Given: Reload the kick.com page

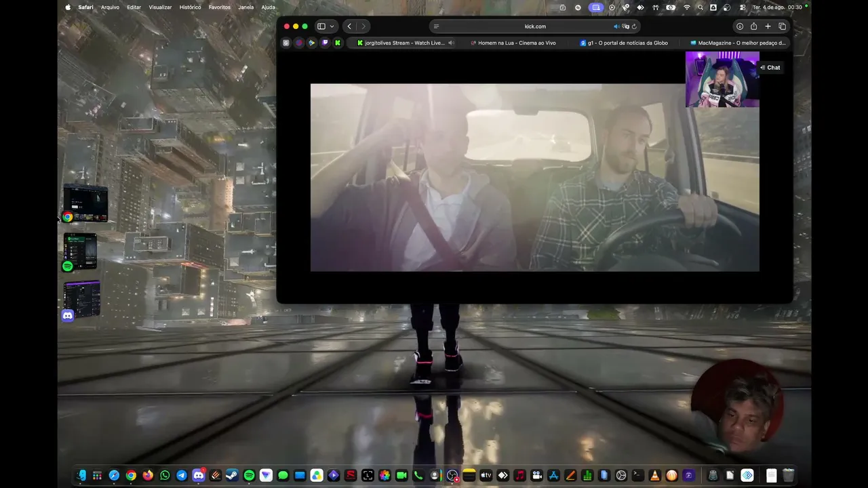Looking at the screenshot, I should click(x=634, y=26).
